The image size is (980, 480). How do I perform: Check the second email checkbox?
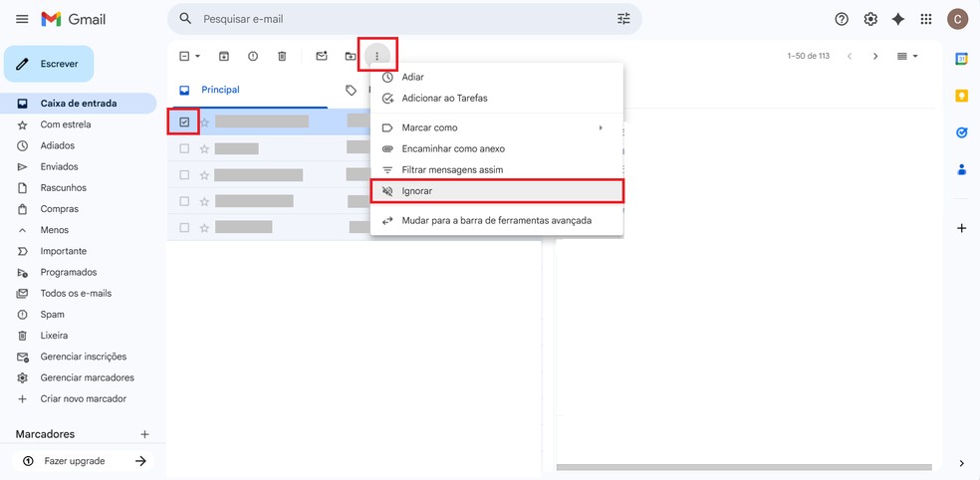(184, 148)
